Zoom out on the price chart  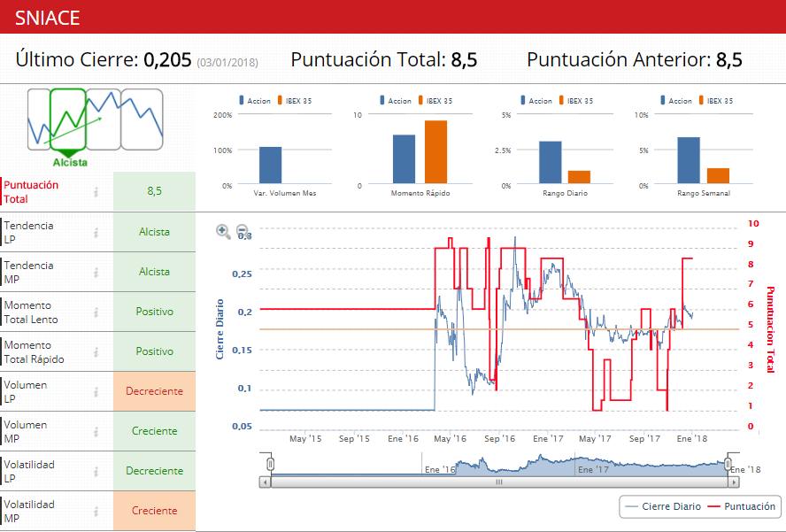pos(243,231)
